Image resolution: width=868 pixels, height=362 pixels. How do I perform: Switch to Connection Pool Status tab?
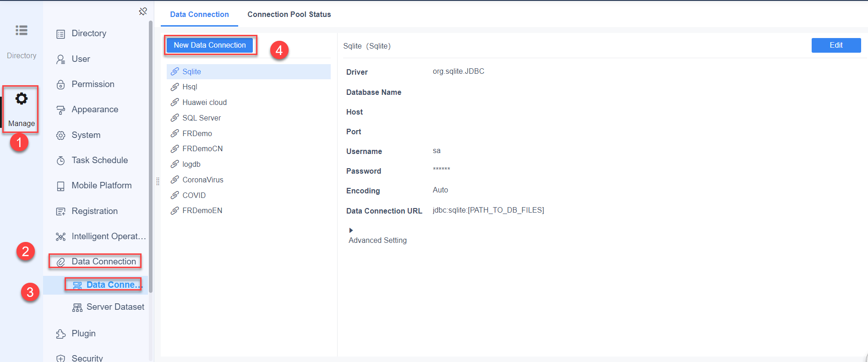click(x=289, y=14)
